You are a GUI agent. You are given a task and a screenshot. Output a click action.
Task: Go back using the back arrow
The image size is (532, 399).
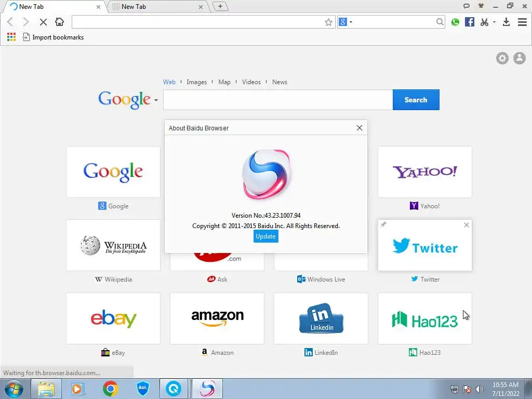[x=10, y=22]
